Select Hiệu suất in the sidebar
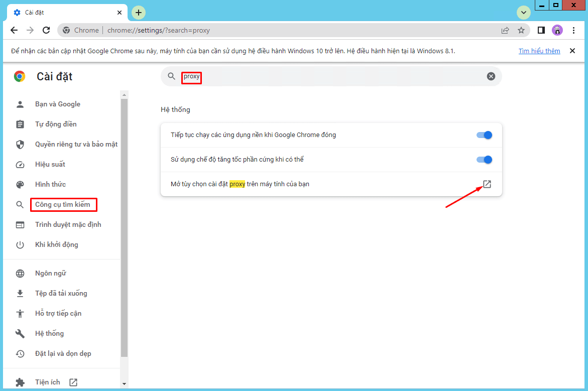Screen dimensions: 588x391 50,164
